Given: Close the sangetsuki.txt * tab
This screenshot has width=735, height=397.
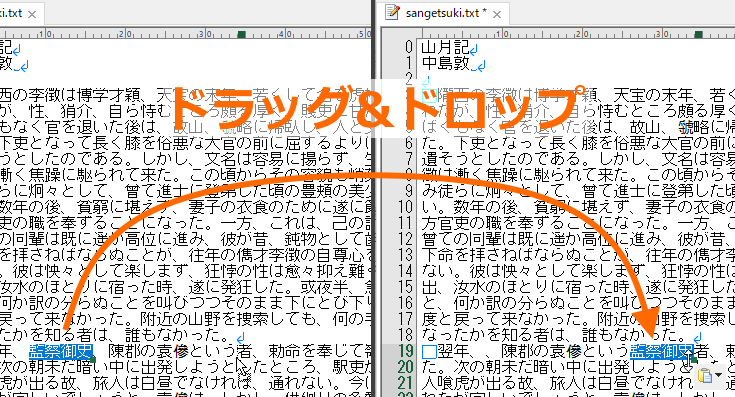Looking at the screenshot, I should (497, 15).
